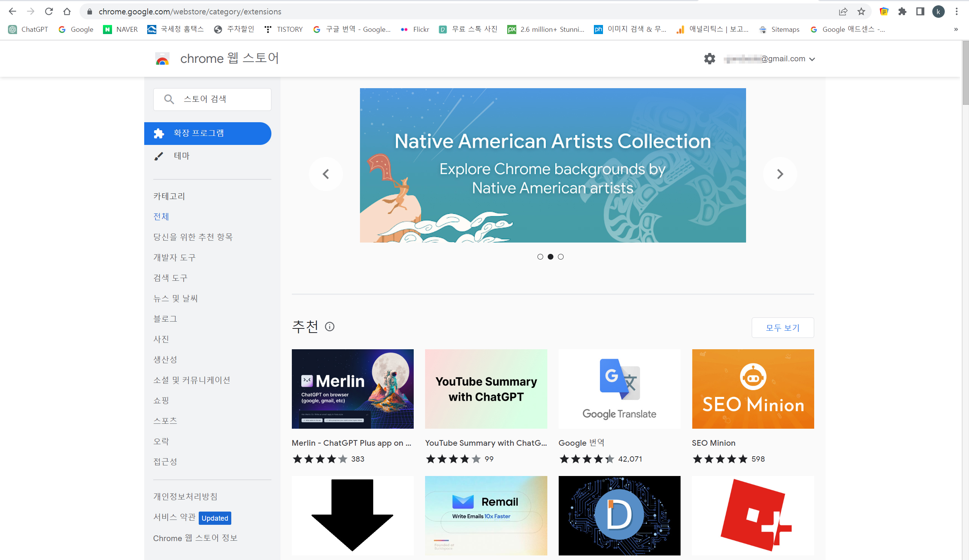Click the site lock icon in address bar
Viewport: 969px width, 560px height.
tap(90, 11)
